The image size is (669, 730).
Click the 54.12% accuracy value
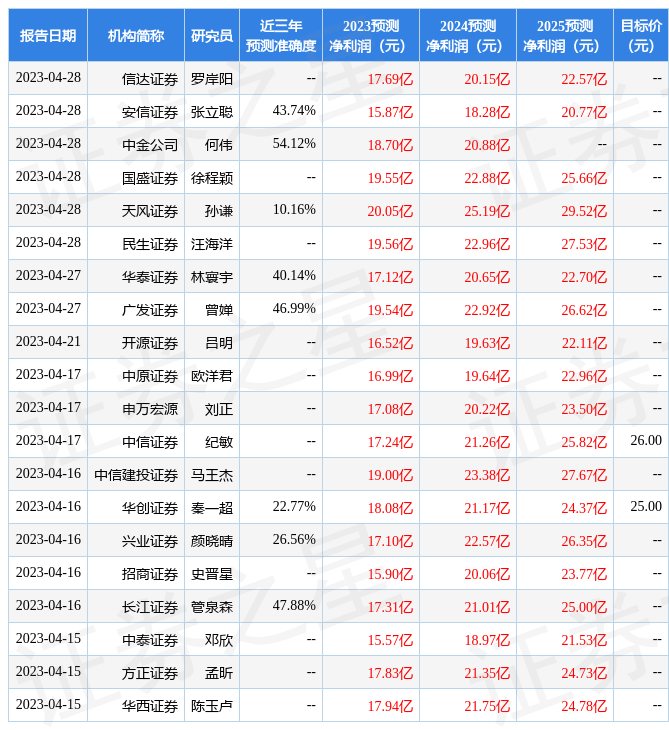pyautogui.click(x=294, y=143)
